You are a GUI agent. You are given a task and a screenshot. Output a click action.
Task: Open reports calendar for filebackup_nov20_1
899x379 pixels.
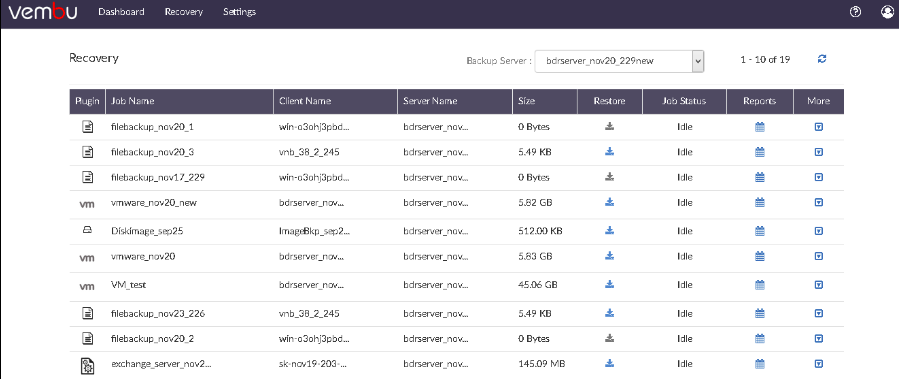click(x=760, y=127)
